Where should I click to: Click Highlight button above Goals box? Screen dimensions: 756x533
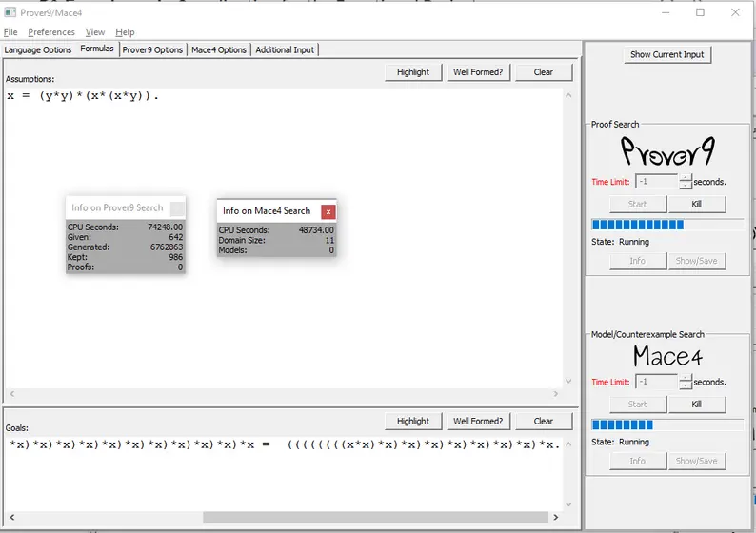pos(413,422)
